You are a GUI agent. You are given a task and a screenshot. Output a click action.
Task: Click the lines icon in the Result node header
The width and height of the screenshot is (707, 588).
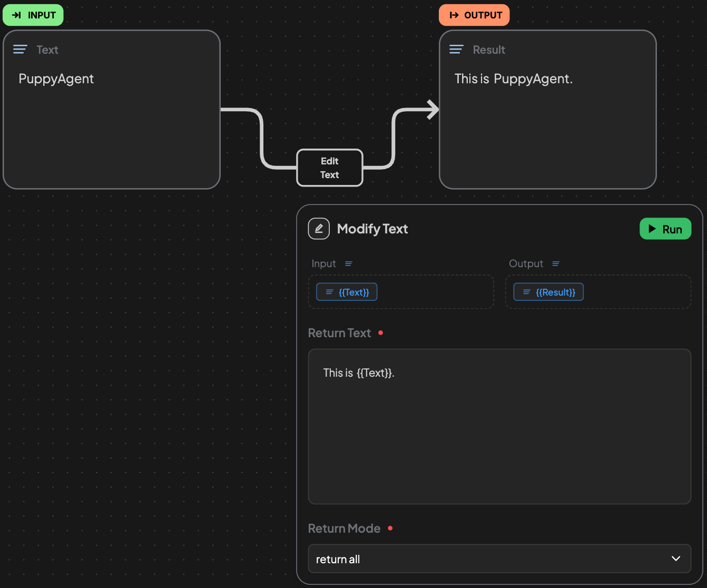[x=456, y=50]
